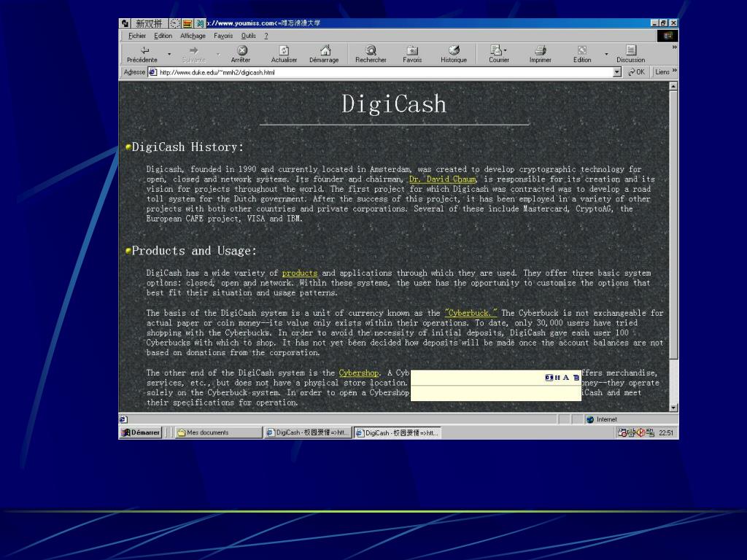Go to home page via Démarrage
This screenshot has width=747, height=560.
click(x=324, y=54)
